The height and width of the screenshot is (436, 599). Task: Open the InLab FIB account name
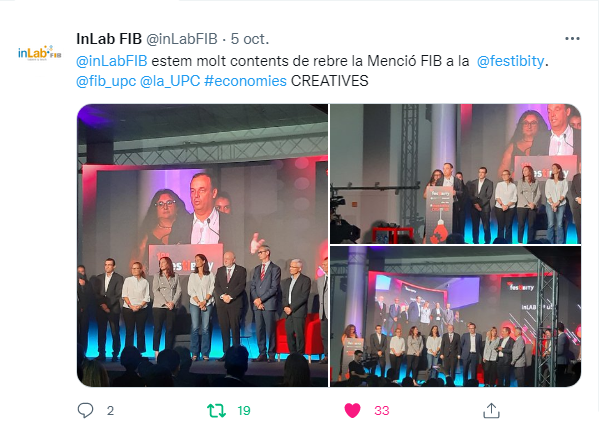point(109,39)
